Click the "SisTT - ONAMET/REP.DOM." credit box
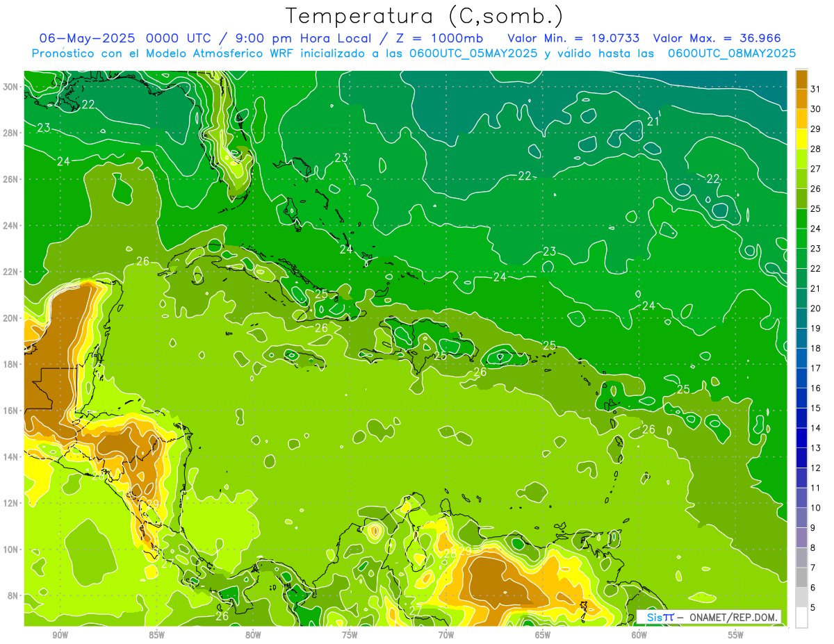The height and width of the screenshot is (644, 834). 709,617
